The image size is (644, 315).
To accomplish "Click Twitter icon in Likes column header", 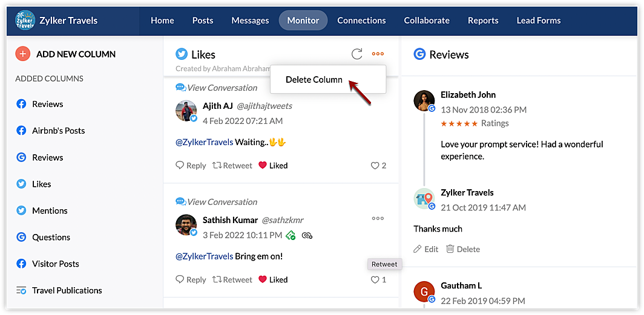I will [x=182, y=54].
